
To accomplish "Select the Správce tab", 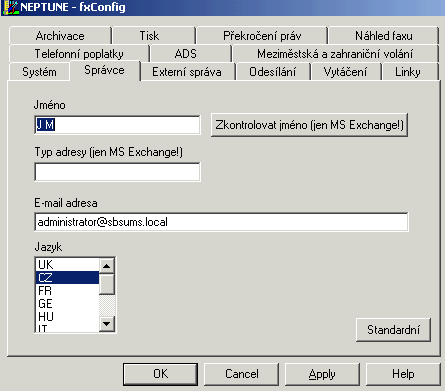I will tap(104, 70).
